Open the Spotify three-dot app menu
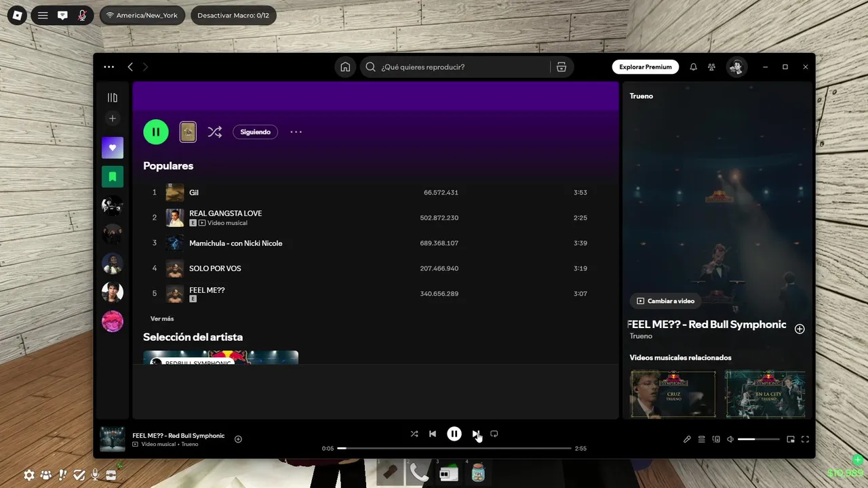Image resolution: width=868 pixels, height=488 pixels. coord(108,67)
